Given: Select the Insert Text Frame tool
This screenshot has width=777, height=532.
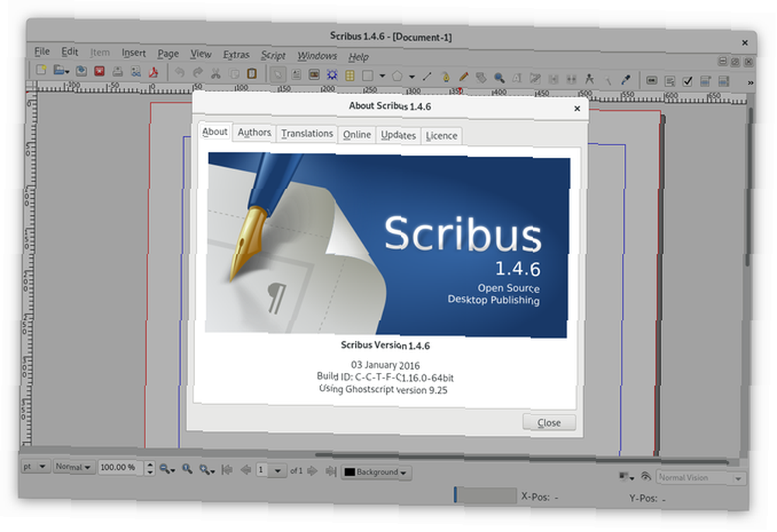Looking at the screenshot, I should pyautogui.click(x=296, y=75).
